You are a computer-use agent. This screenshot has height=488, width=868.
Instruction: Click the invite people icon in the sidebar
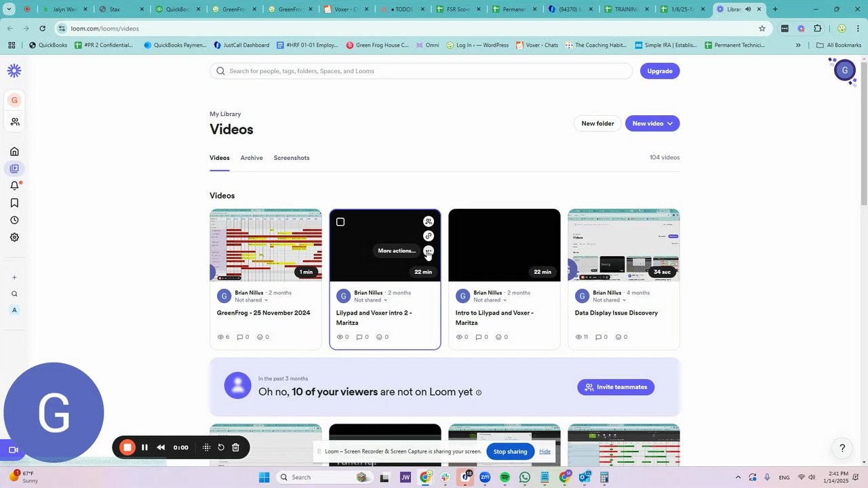14,122
